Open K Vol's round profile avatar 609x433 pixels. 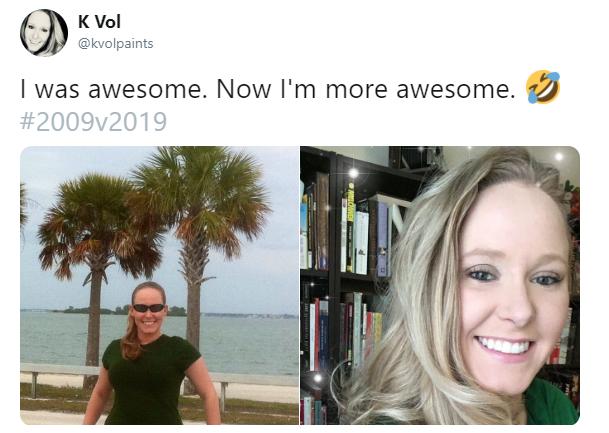[44, 33]
